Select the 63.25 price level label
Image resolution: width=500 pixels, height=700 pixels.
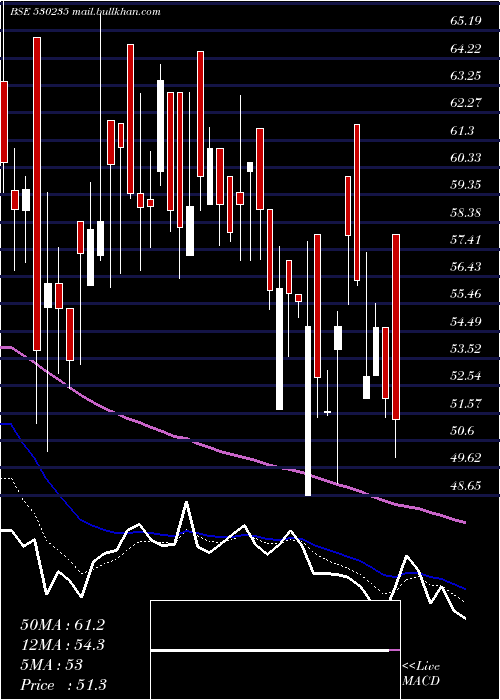[x=466, y=75]
